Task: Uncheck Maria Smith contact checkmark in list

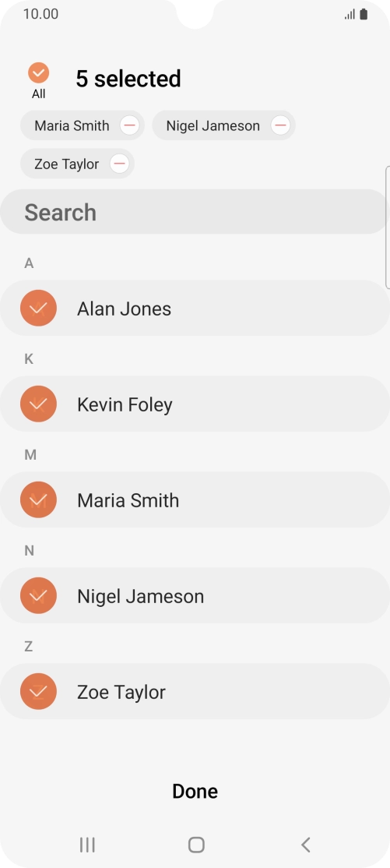Action: pos(38,499)
